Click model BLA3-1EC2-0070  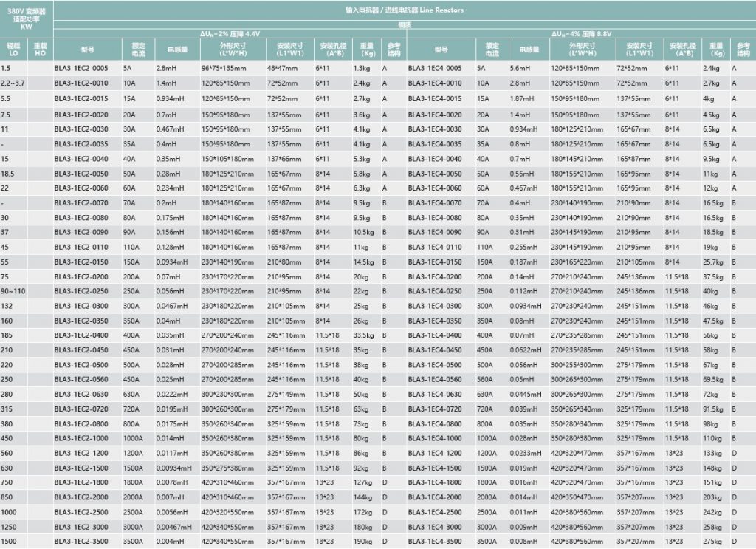pos(81,203)
